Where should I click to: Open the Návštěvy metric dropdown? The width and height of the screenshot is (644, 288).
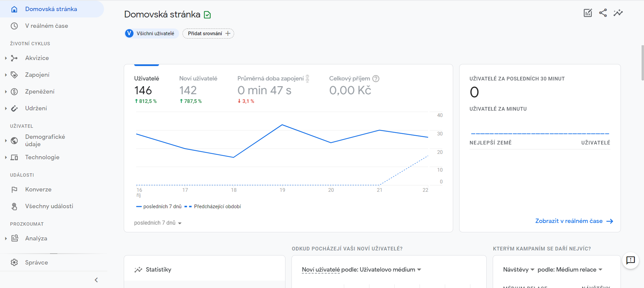(x=519, y=270)
